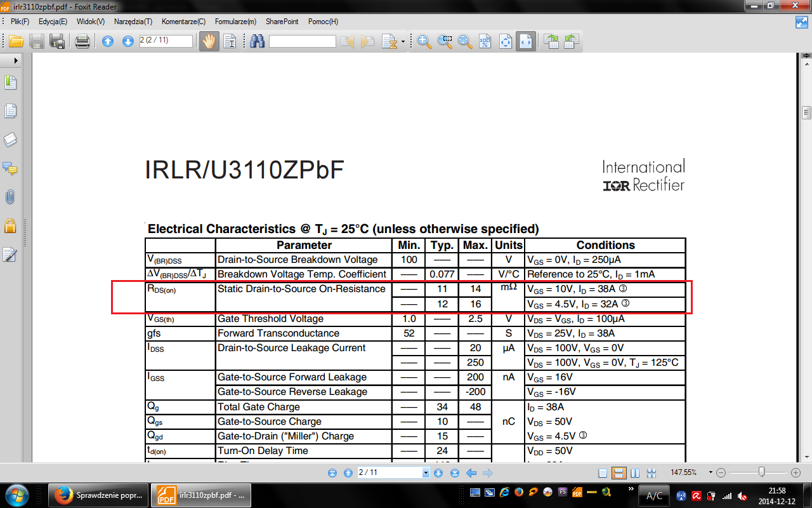The height and width of the screenshot is (508, 812).
Task: Switch to Single Page layout
Action: pos(603,472)
